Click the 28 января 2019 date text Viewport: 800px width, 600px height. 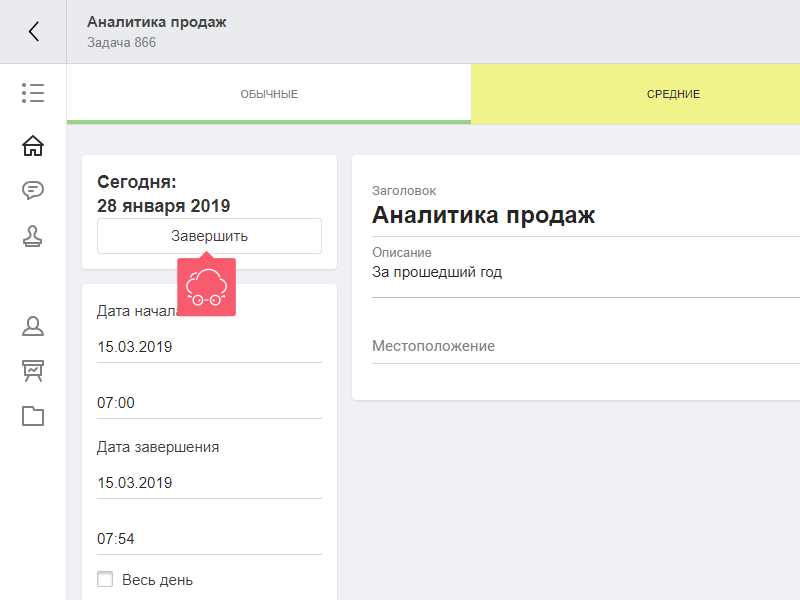tap(163, 206)
